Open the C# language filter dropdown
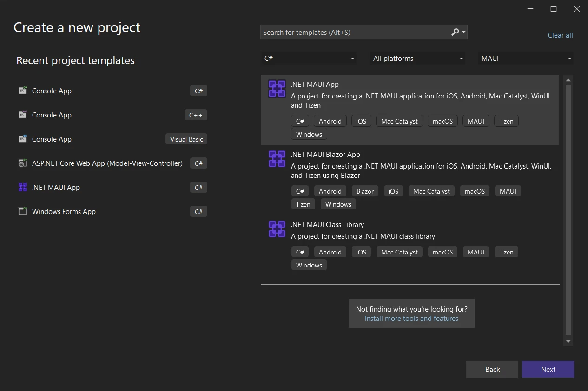The height and width of the screenshot is (391, 588). coord(309,59)
